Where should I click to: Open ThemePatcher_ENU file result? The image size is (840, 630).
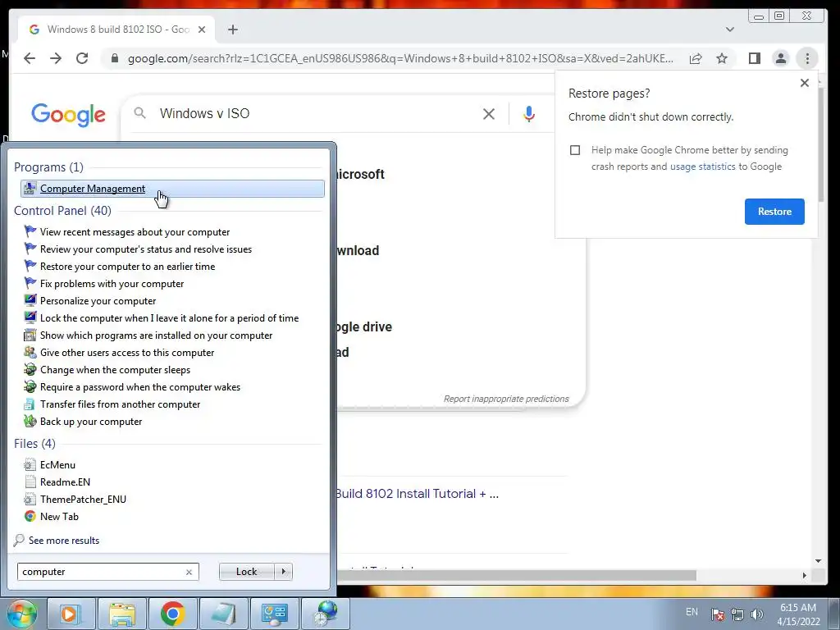[83, 500]
